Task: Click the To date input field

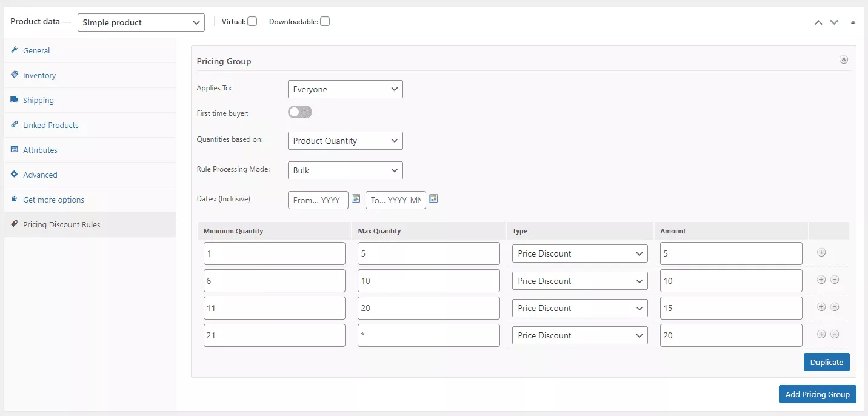Action: click(x=396, y=200)
